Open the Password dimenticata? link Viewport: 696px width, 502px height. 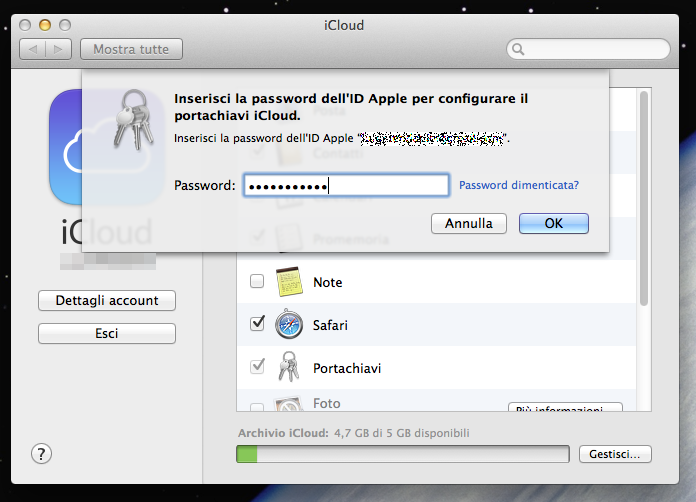click(519, 185)
